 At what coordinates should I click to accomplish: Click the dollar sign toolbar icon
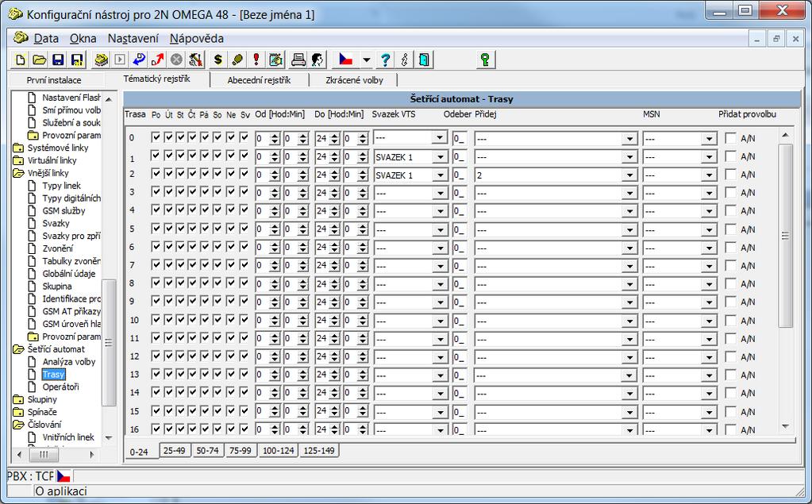click(x=218, y=60)
